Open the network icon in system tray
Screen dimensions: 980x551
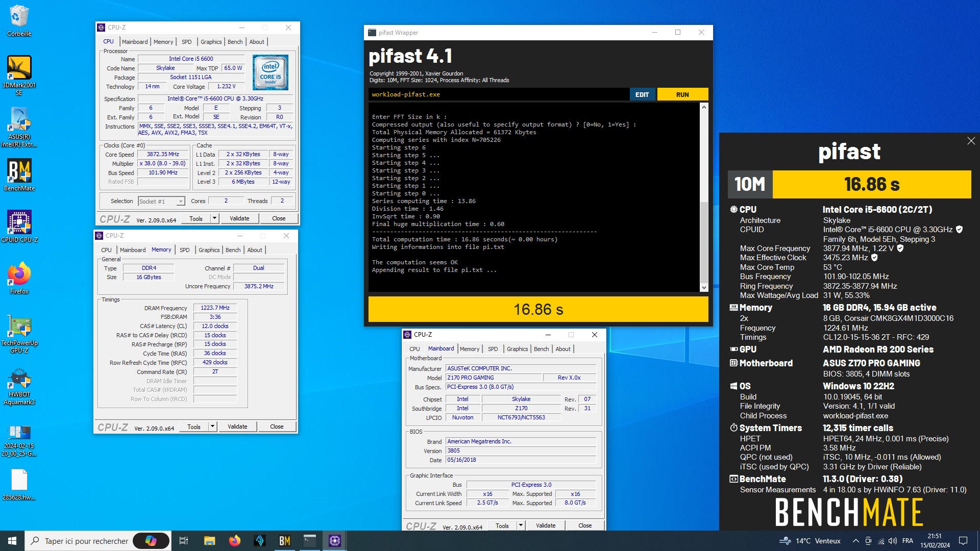pyautogui.click(x=881, y=541)
